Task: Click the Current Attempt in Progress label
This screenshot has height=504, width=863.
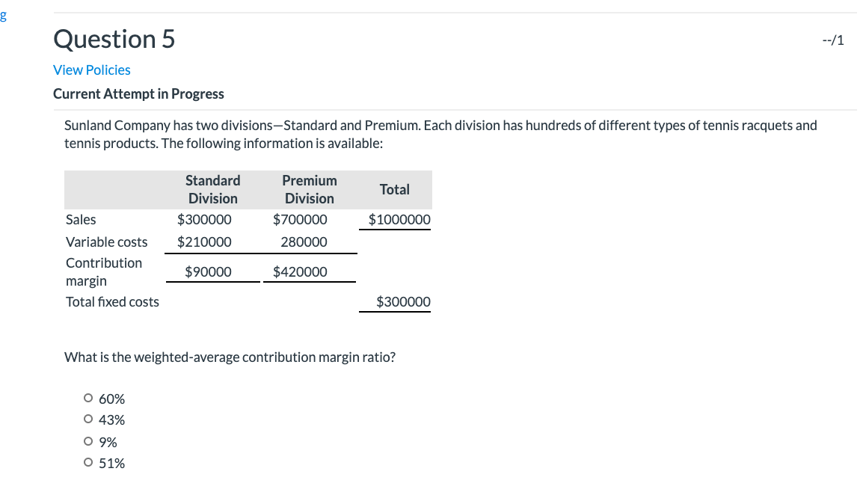Action: tap(138, 93)
